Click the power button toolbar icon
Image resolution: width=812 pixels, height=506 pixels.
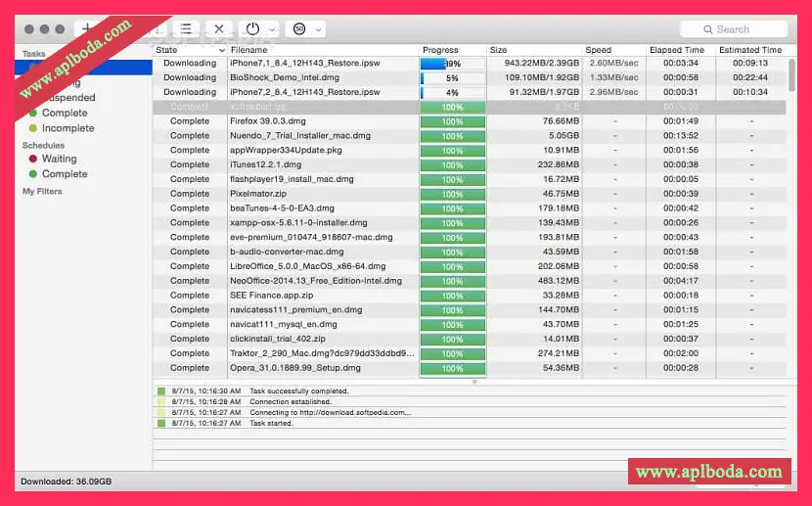[x=252, y=29]
